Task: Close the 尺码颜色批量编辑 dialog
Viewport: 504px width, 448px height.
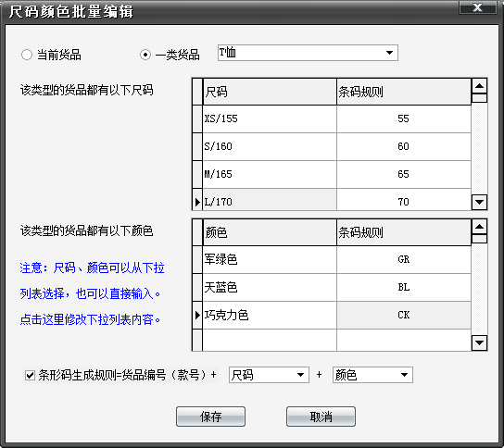Action: click(478, 7)
